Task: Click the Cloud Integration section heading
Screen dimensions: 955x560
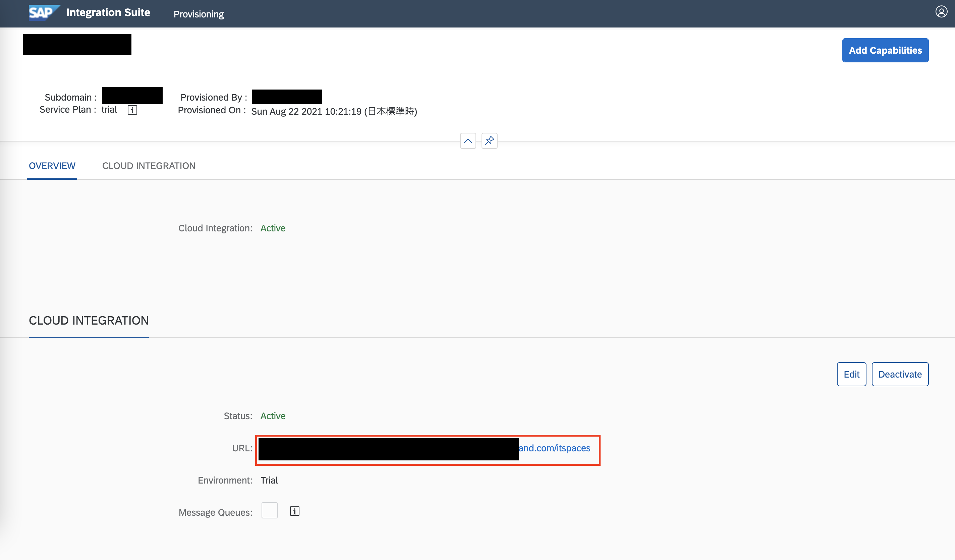Action: point(89,321)
